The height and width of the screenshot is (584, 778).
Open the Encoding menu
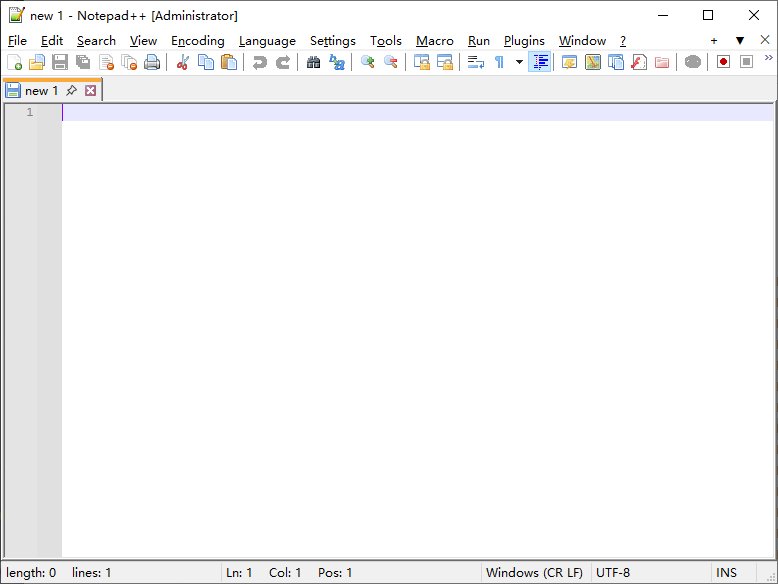(x=197, y=41)
